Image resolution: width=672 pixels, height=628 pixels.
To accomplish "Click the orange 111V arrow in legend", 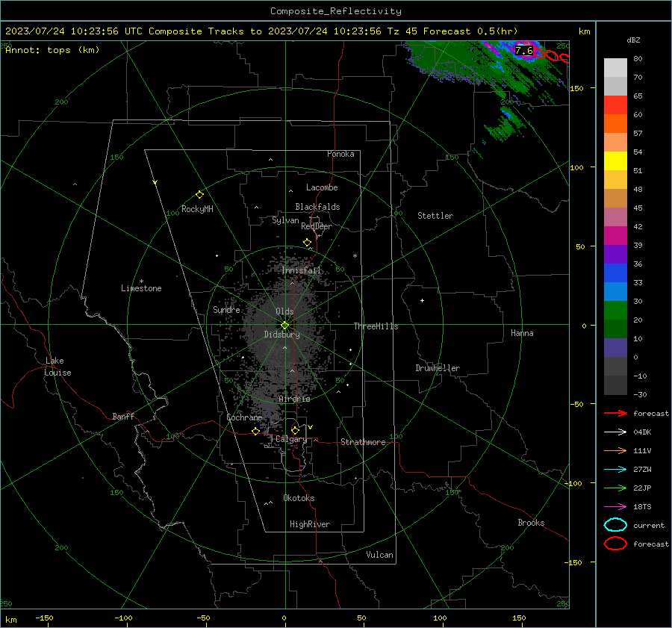I will 615,450.
